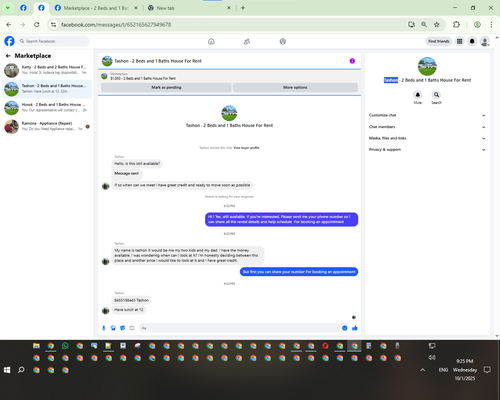500x400 pixels.
Task: Open the Groups icon in top navigation
Action: click(283, 41)
